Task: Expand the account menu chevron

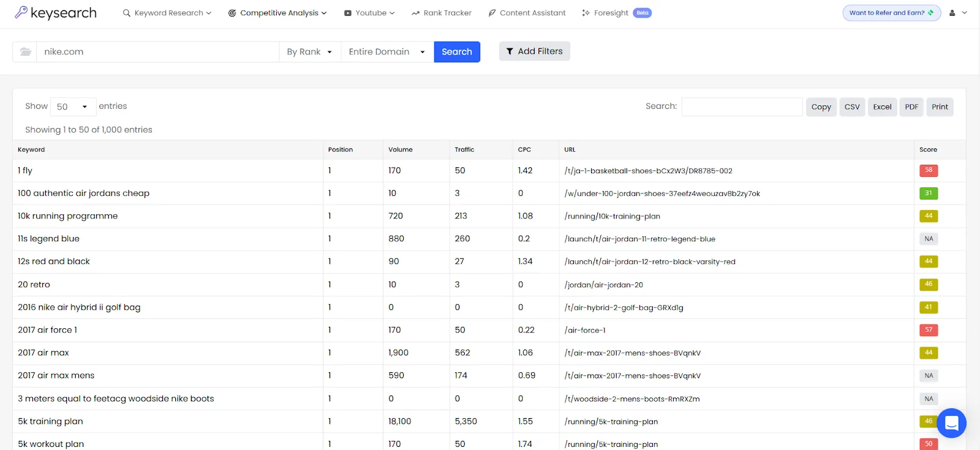Action: tap(965, 13)
